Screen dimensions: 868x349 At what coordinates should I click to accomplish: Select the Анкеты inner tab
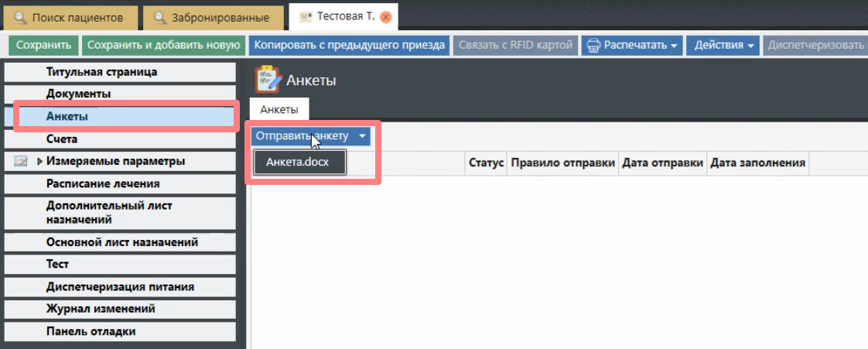pyautogui.click(x=279, y=110)
